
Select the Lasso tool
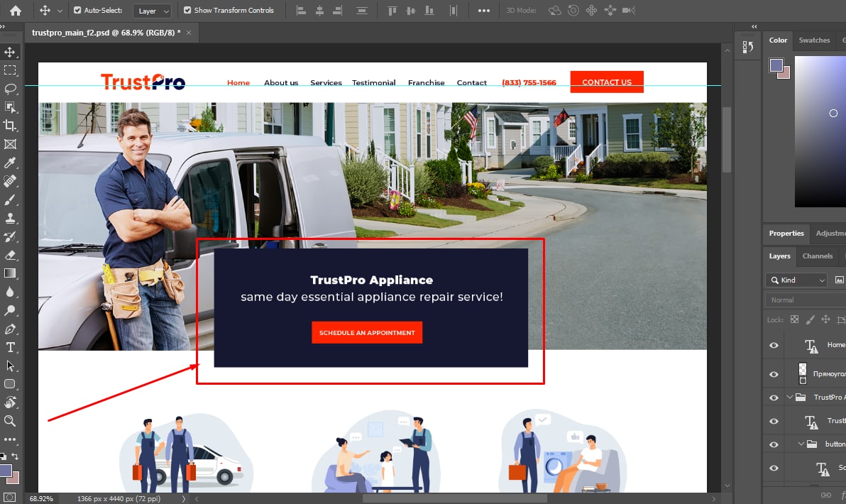tap(10, 89)
